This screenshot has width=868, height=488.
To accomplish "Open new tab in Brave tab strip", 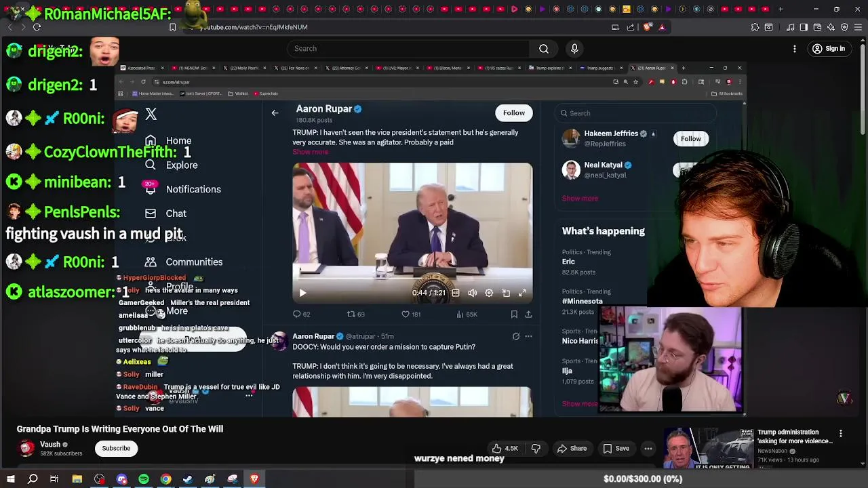I will [x=781, y=9].
